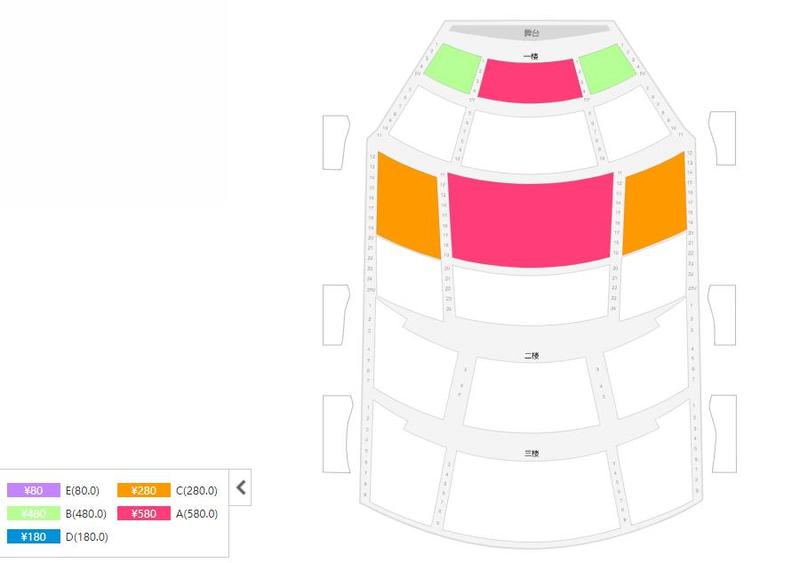Viewport: 800px width, 563px height.
Task: Click the A(580.0) price label
Action: coord(196,514)
